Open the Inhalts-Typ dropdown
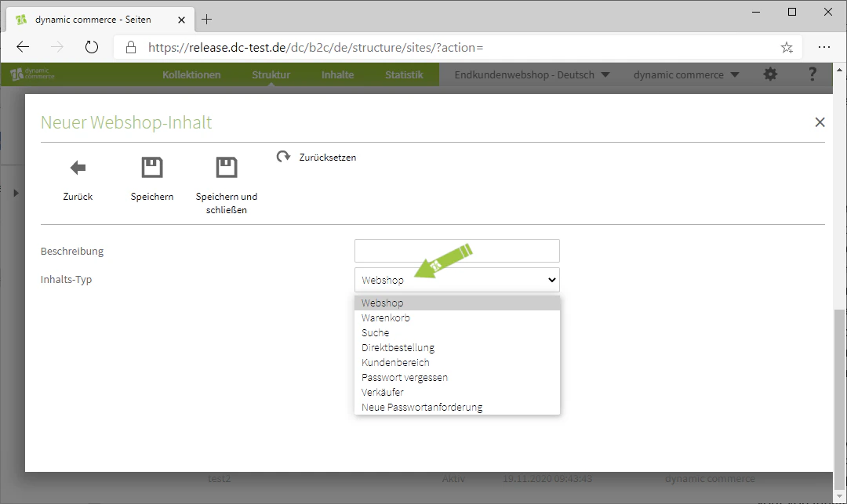The image size is (847, 504). coord(457,280)
